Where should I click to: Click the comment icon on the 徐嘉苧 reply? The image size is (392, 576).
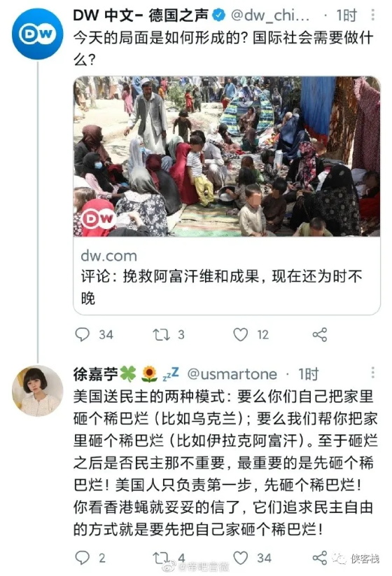[82, 558]
